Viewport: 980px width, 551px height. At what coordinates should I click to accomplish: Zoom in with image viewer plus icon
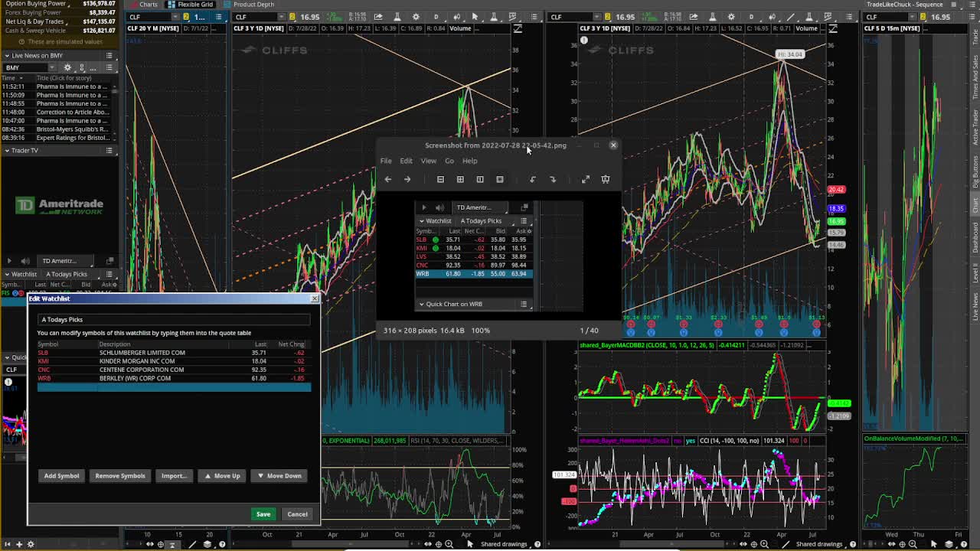[x=460, y=179]
